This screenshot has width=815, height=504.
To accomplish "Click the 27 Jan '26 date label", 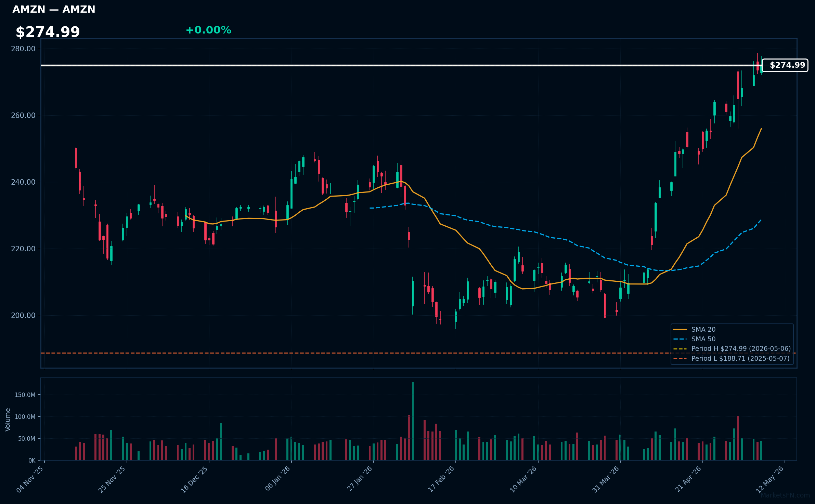I will pyautogui.click(x=360, y=478).
